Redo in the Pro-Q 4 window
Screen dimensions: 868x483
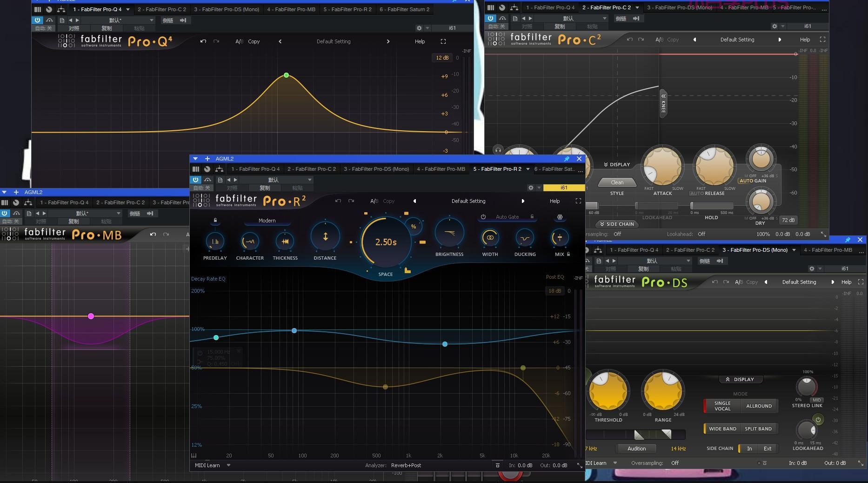216,41
